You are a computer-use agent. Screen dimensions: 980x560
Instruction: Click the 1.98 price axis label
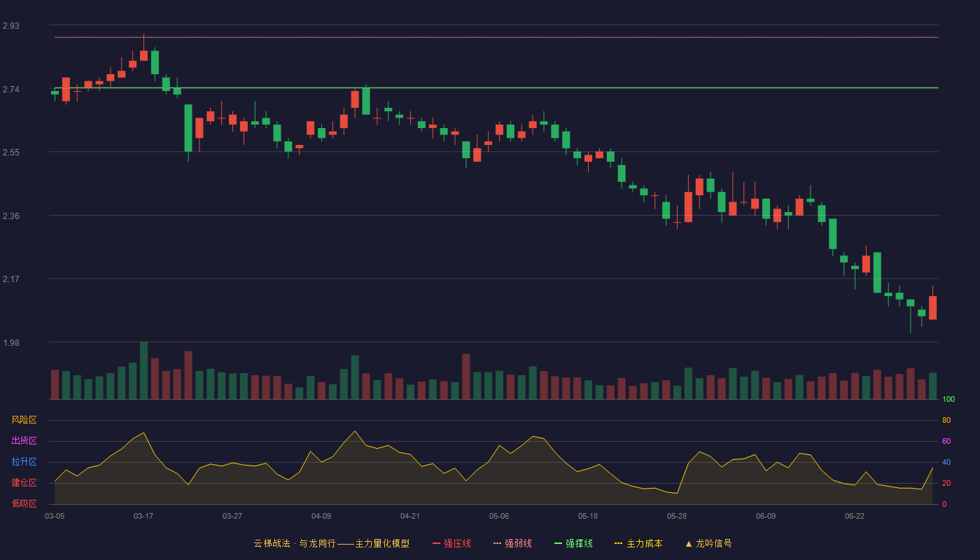[11, 343]
